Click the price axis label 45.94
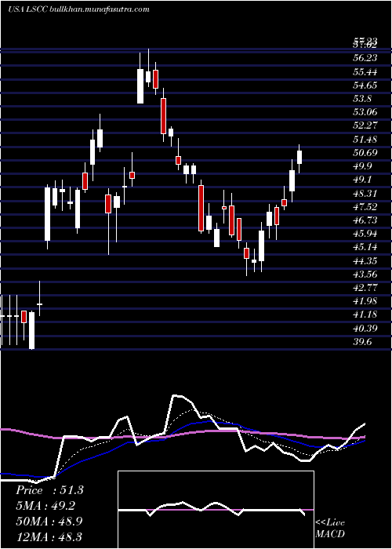 click(365, 234)
